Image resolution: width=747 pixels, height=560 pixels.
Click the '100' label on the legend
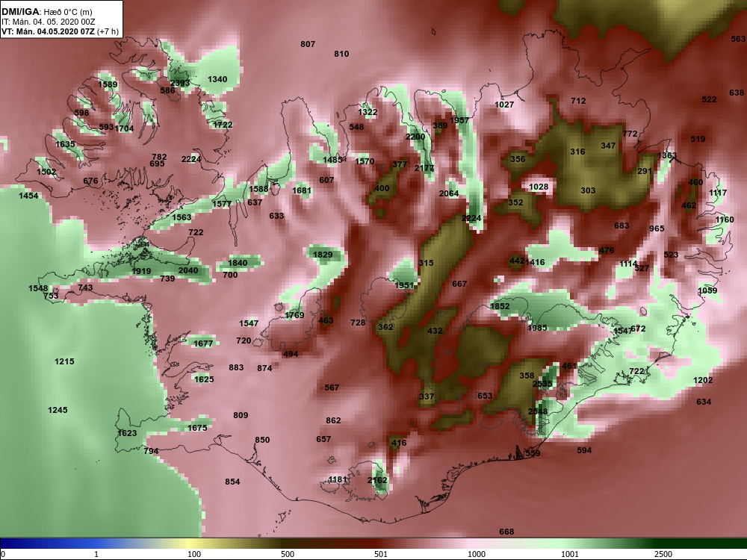coord(194,554)
